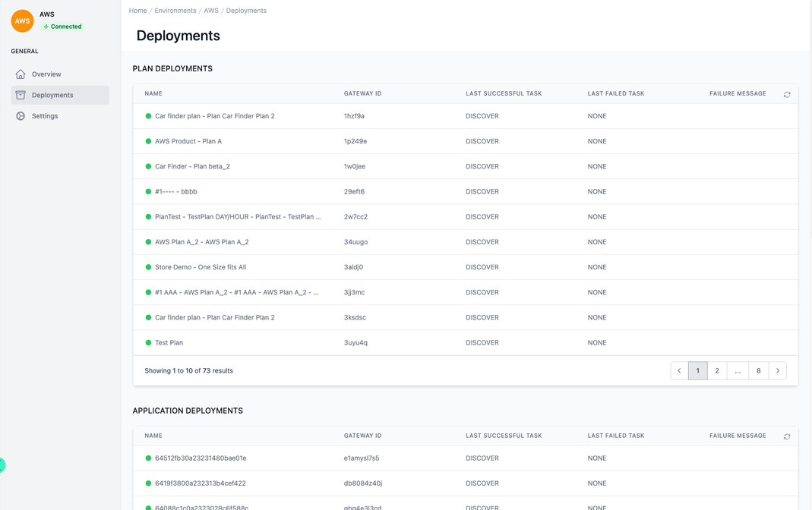Jump to page 8 of plan deployments
Image resolution: width=812 pixels, height=510 pixels.
[x=757, y=370]
